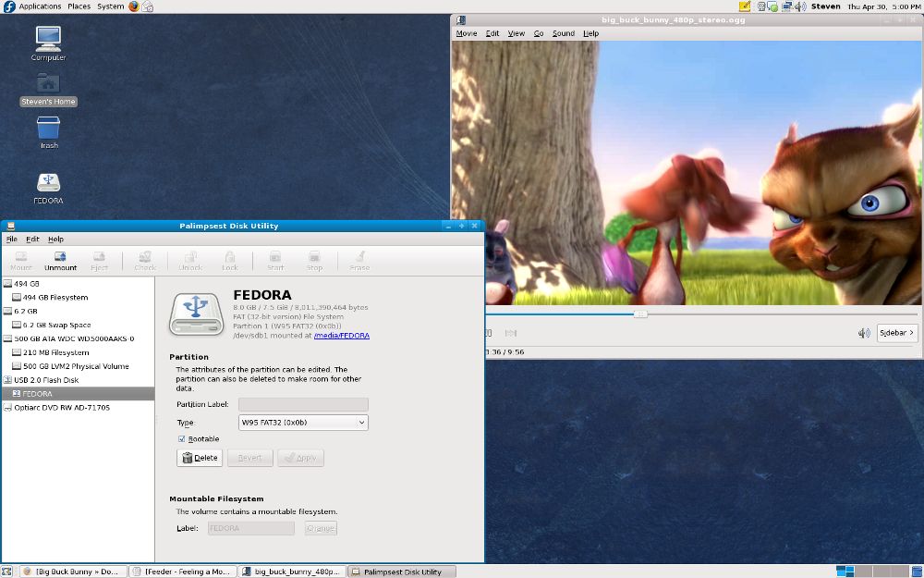Viewport: 924px width, 578px height.
Task: Open the movie player's Help menu
Action: pos(591,33)
